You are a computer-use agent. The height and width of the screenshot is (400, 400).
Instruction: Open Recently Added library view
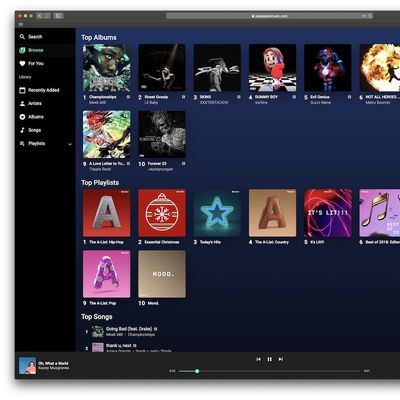(x=39, y=90)
